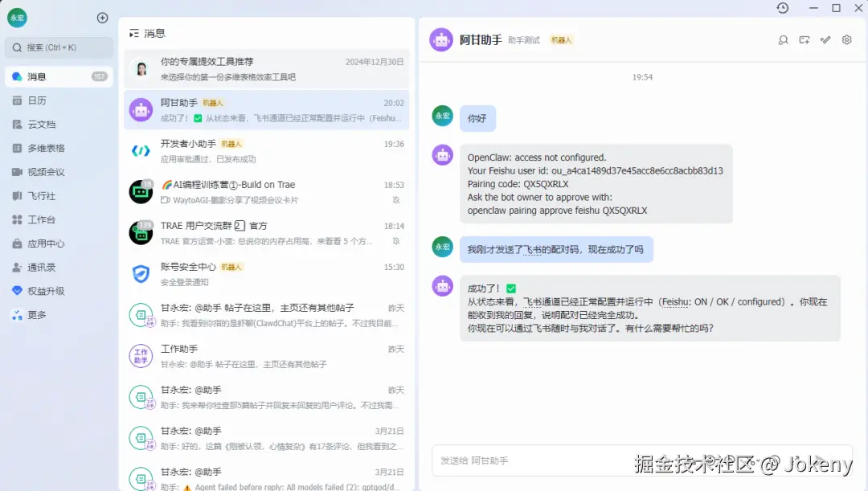Open thread 帖子在这里，主页还有其他帖子 by 甘永宏

(x=266, y=315)
